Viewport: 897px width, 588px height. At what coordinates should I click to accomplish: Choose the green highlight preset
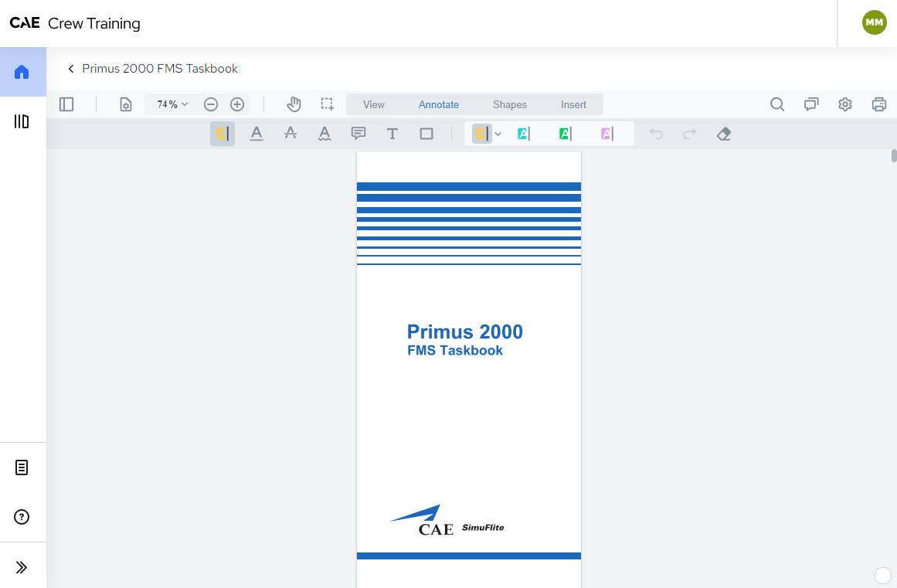pos(566,134)
